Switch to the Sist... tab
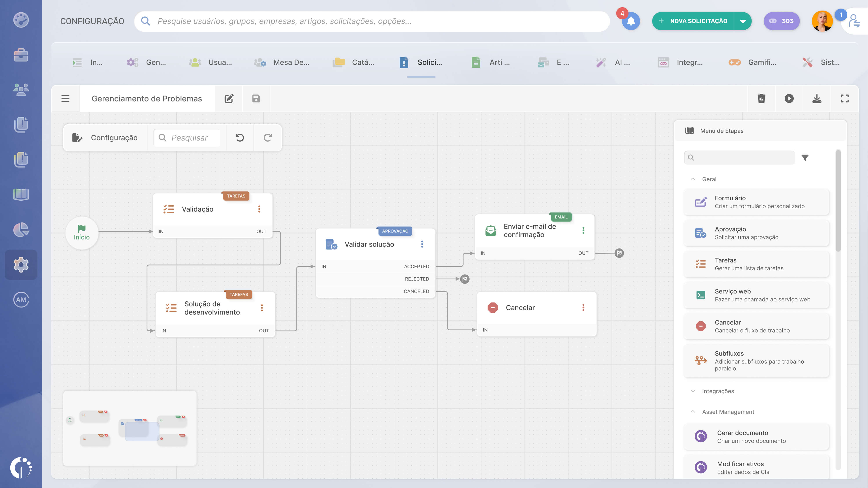Screen dimensions: 868x488 [x=821, y=62]
